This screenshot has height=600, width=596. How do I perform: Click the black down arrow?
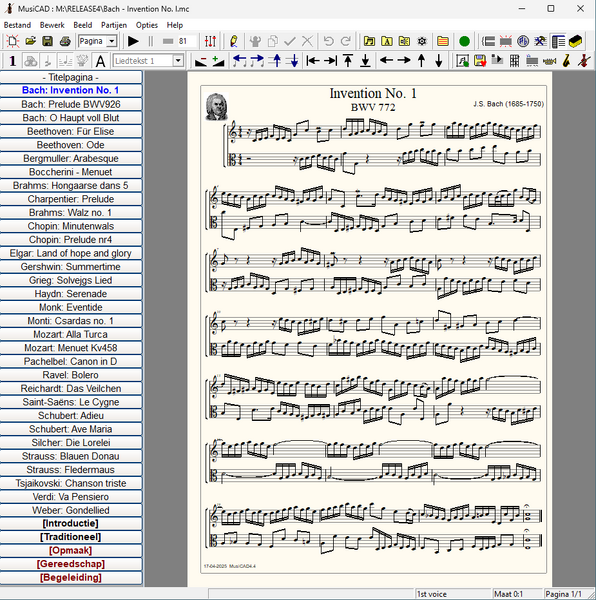pyautogui.click(x=439, y=60)
